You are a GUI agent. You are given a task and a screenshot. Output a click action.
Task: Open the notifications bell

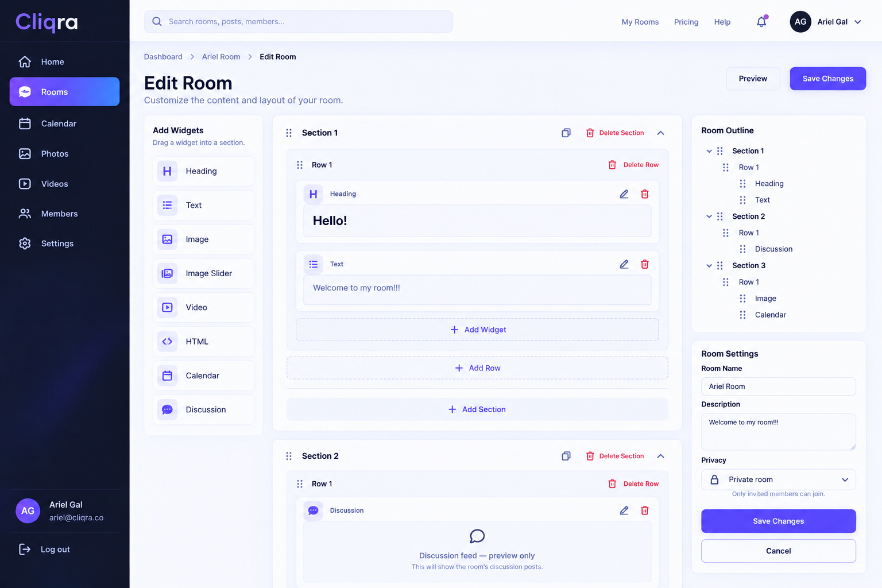tap(761, 22)
